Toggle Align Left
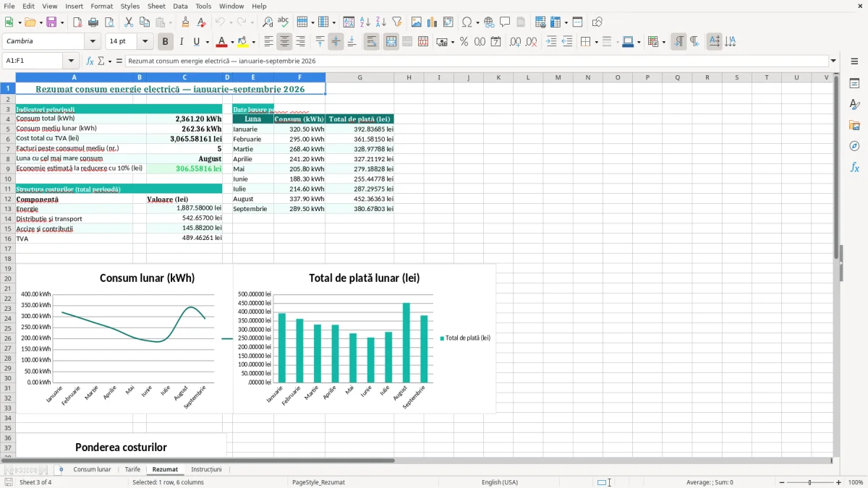 [268, 42]
